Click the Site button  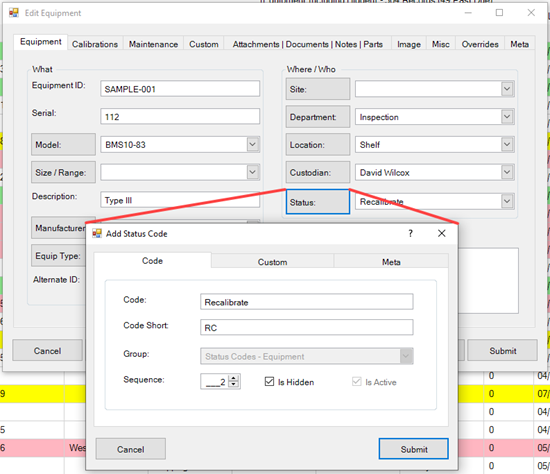pyautogui.click(x=318, y=89)
